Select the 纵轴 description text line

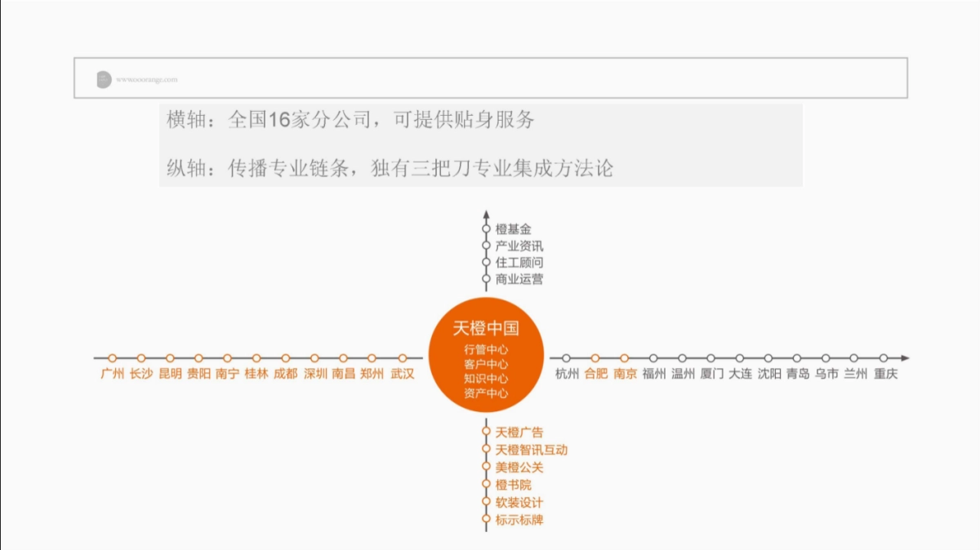pos(392,167)
